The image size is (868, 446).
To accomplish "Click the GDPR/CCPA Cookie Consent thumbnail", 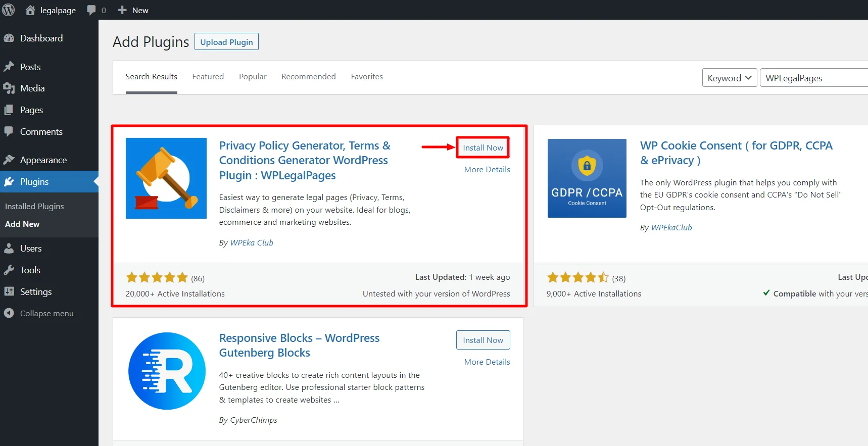I will pyautogui.click(x=587, y=178).
